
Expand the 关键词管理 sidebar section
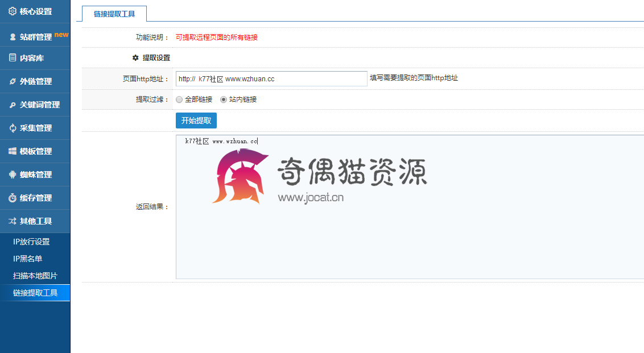[35, 105]
